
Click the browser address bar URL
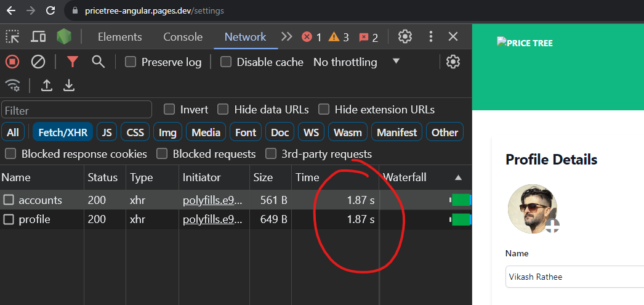[x=155, y=10]
